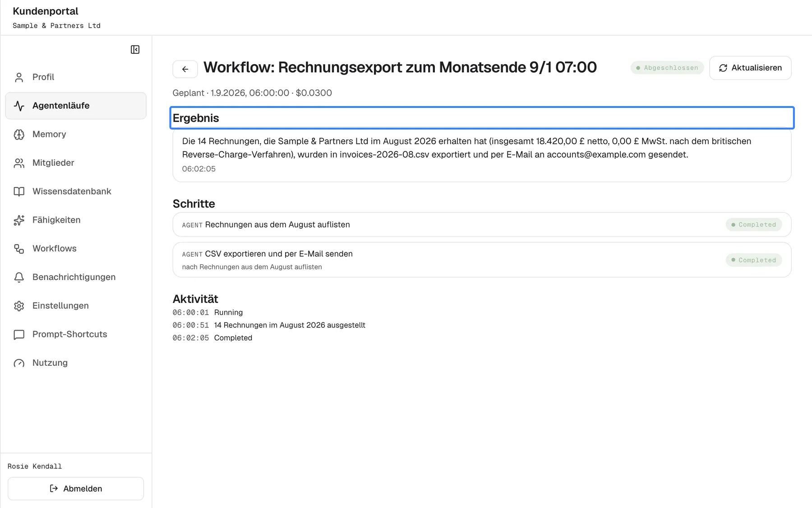
Task: Click the workflow title Rechnungsexport zum Monatsende
Action: click(x=400, y=67)
